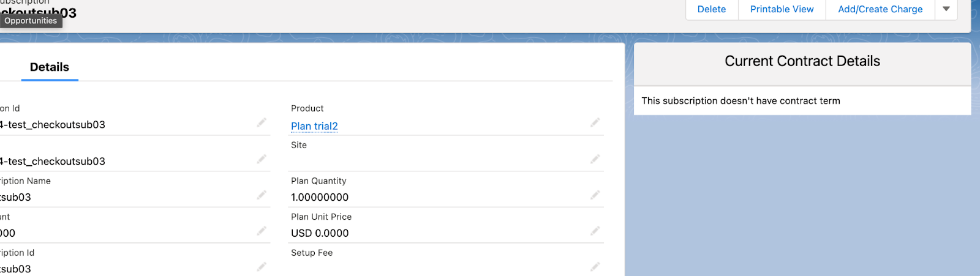This screenshot has width=980, height=276.
Task: Edit the Subscription Name field pencil
Action: point(262,195)
